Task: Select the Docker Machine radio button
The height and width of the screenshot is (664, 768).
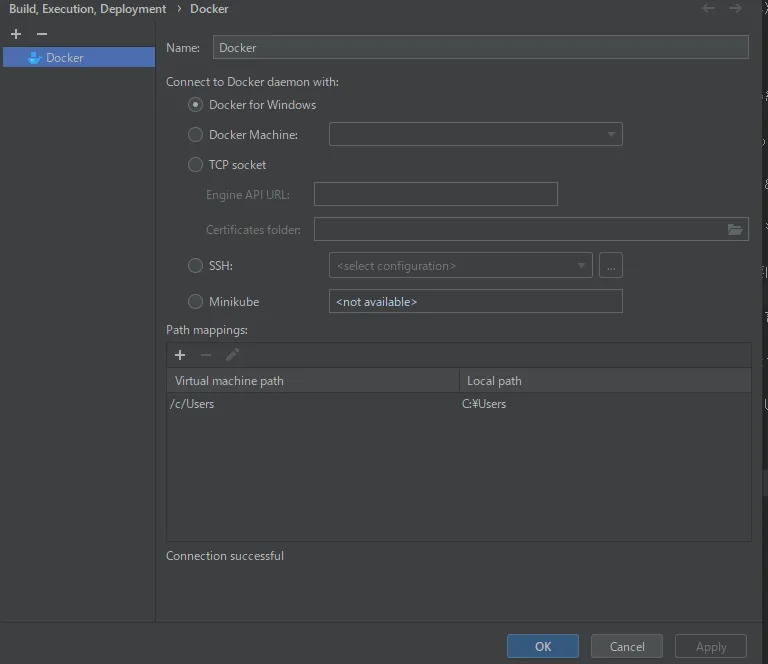Action: tap(196, 135)
